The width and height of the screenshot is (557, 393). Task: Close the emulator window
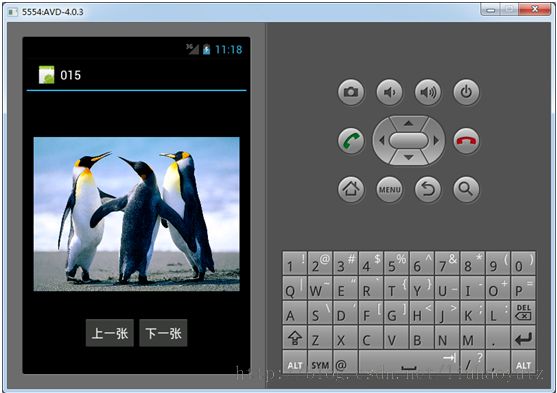535,10
